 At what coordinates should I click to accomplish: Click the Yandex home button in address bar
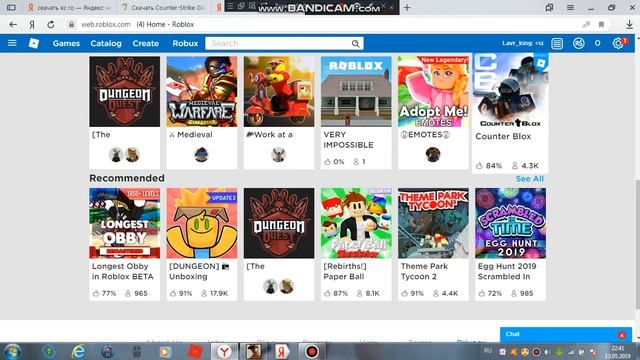click(x=32, y=24)
